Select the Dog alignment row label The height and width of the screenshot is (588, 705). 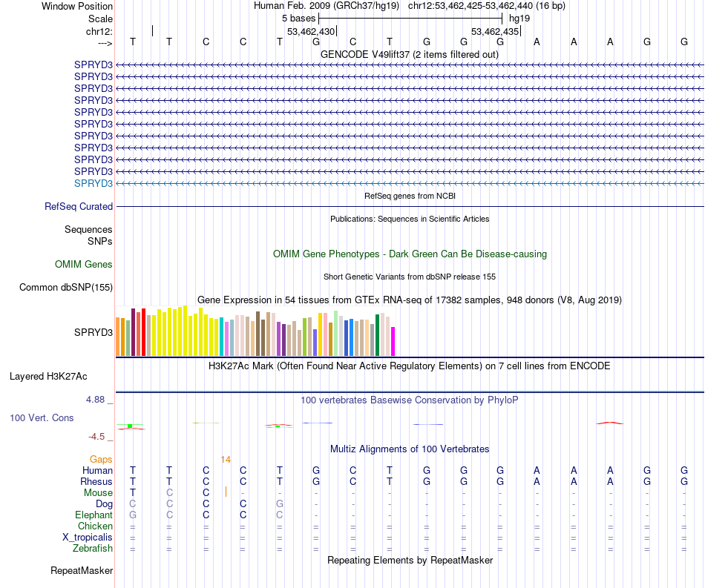coord(105,504)
